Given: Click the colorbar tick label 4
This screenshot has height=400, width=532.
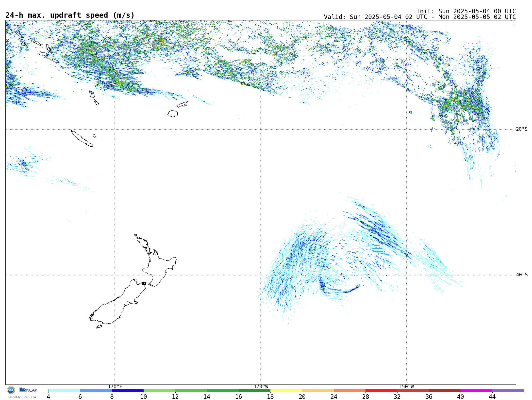Looking at the screenshot, I should point(48,397).
